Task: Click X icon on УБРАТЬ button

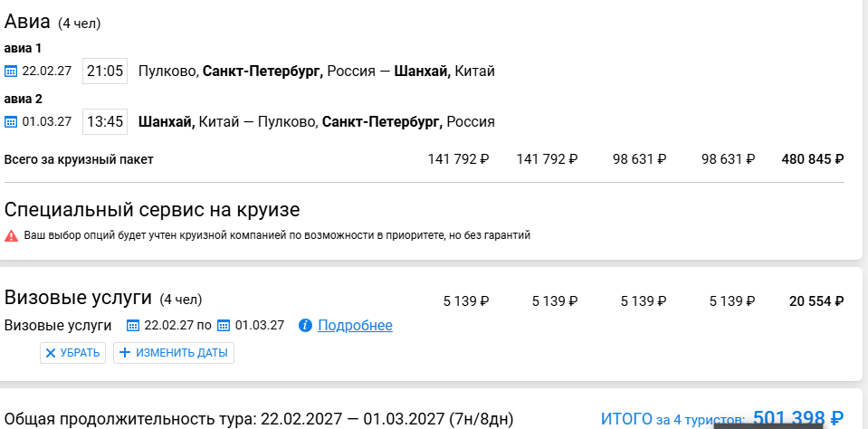Action: click(51, 353)
